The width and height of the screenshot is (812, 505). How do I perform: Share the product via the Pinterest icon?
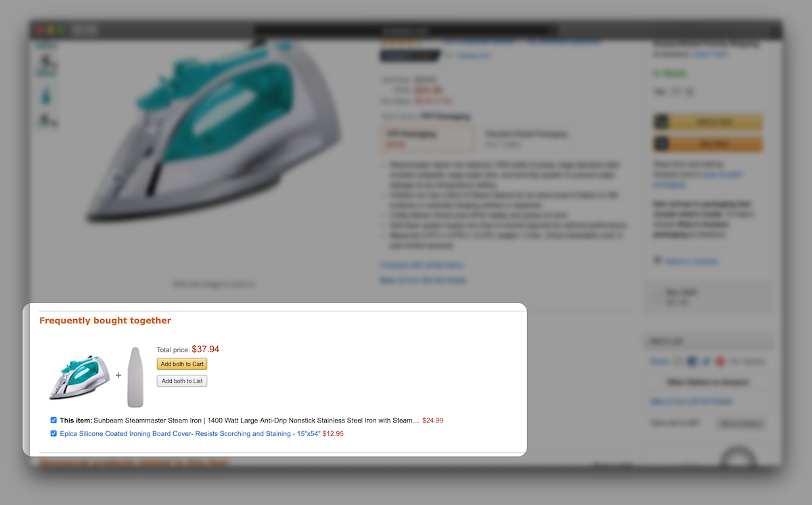pyautogui.click(x=721, y=362)
